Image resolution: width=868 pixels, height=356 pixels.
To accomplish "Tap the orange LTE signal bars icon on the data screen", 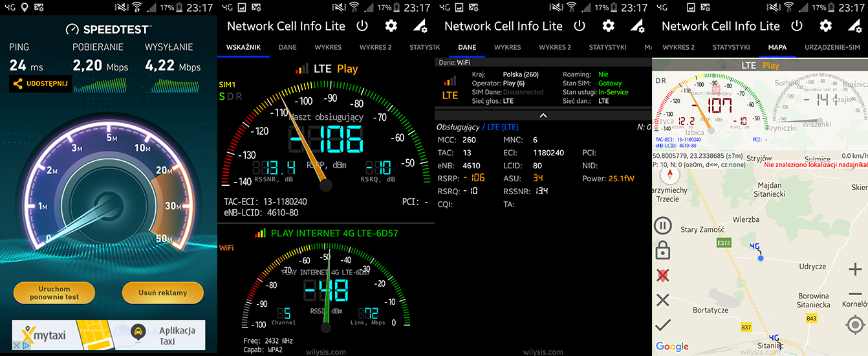I will pyautogui.click(x=450, y=81).
